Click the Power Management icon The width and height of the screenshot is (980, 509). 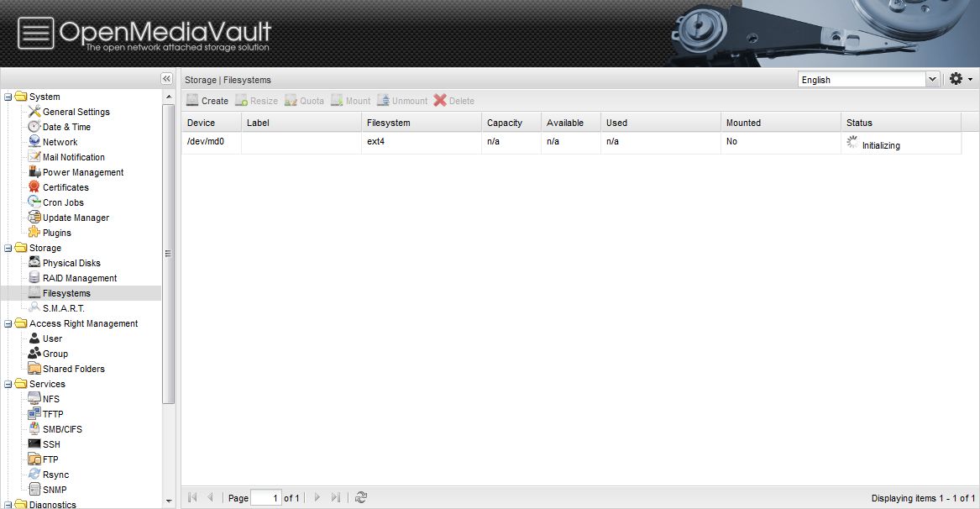[x=34, y=172]
